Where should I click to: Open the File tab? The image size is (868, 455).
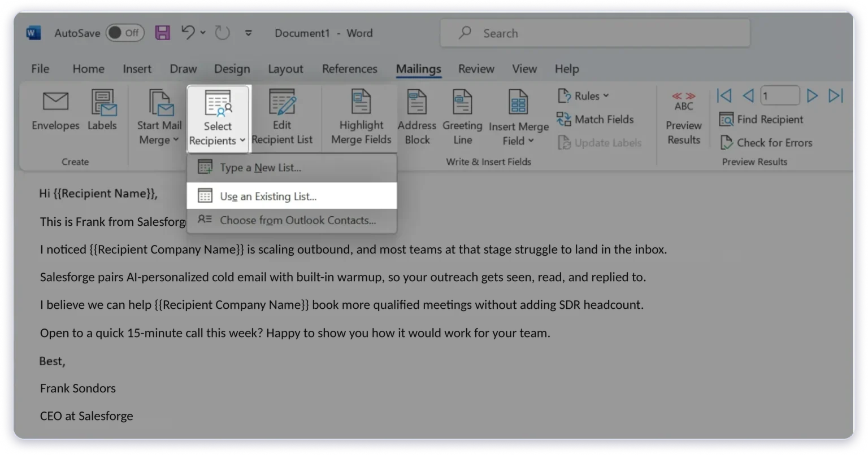click(x=40, y=69)
